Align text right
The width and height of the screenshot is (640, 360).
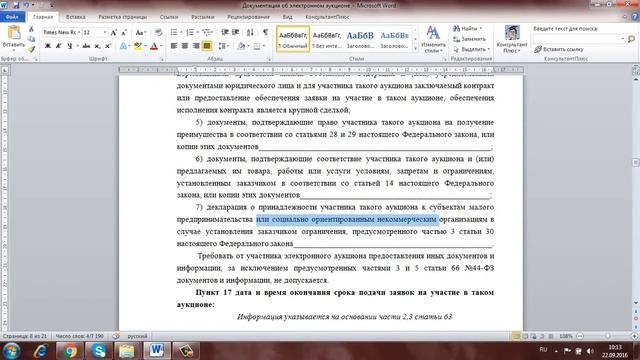click(x=196, y=46)
